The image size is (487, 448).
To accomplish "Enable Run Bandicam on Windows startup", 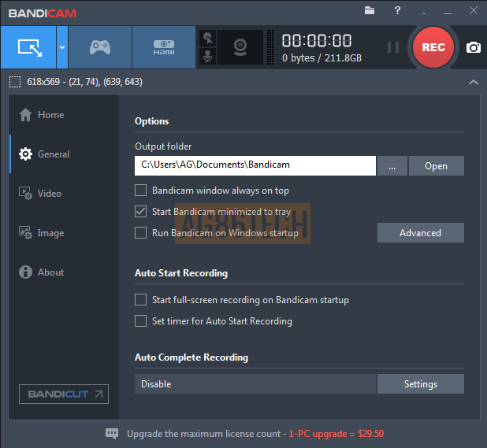I will [141, 233].
